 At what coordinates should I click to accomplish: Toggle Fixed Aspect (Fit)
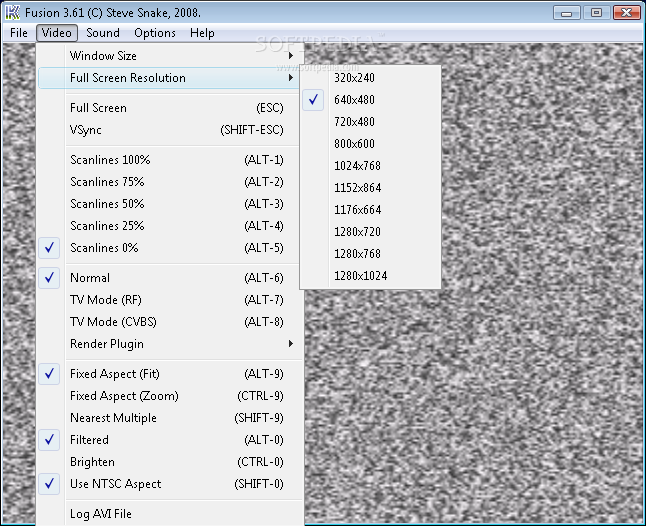171,374
